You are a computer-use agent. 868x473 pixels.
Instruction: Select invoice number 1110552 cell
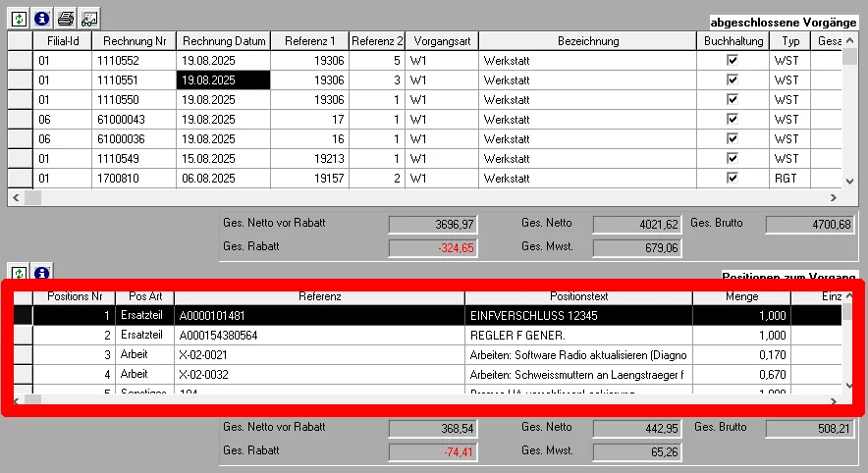pos(134,60)
